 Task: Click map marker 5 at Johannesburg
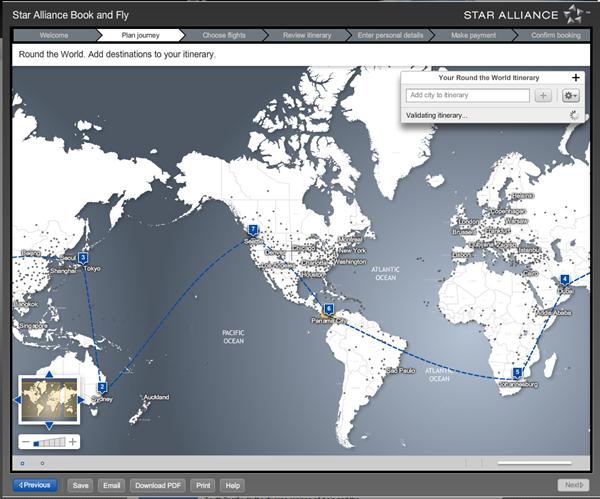pyautogui.click(x=517, y=373)
